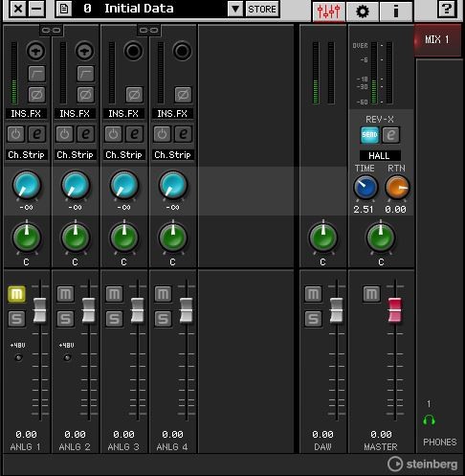Open settings with the gear icon
The width and height of the screenshot is (465, 476).
[x=363, y=11]
